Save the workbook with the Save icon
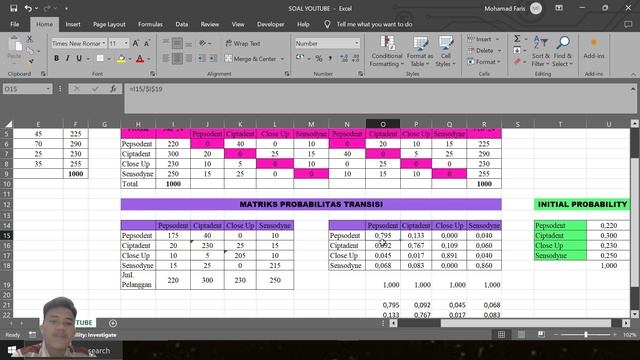640x360 pixels. [14, 8]
